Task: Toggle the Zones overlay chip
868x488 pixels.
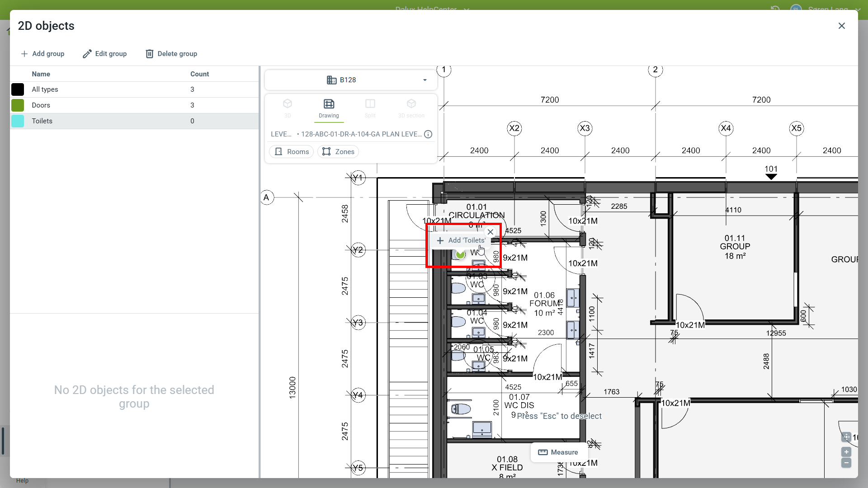Action: click(x=338, y=152)
